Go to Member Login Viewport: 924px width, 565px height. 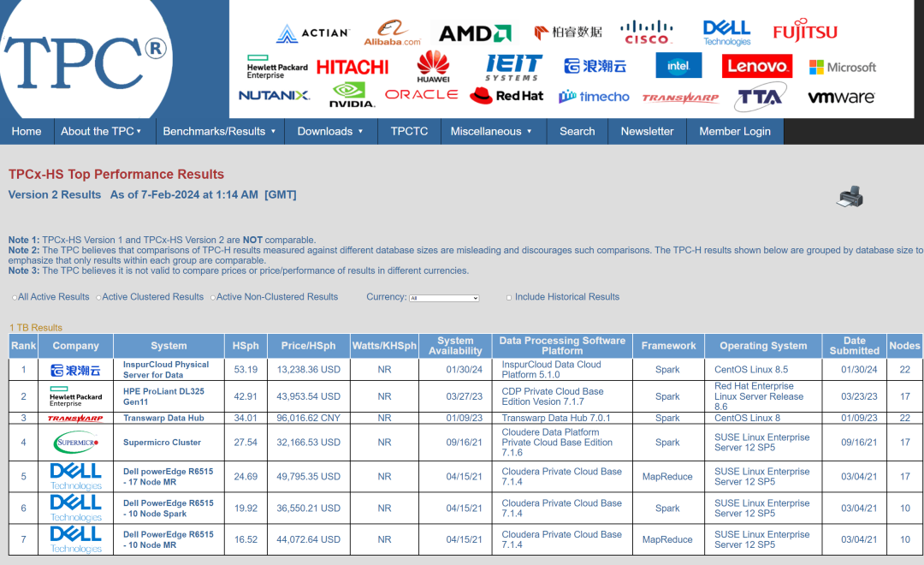pyautogui.click(x=735, y=131)
